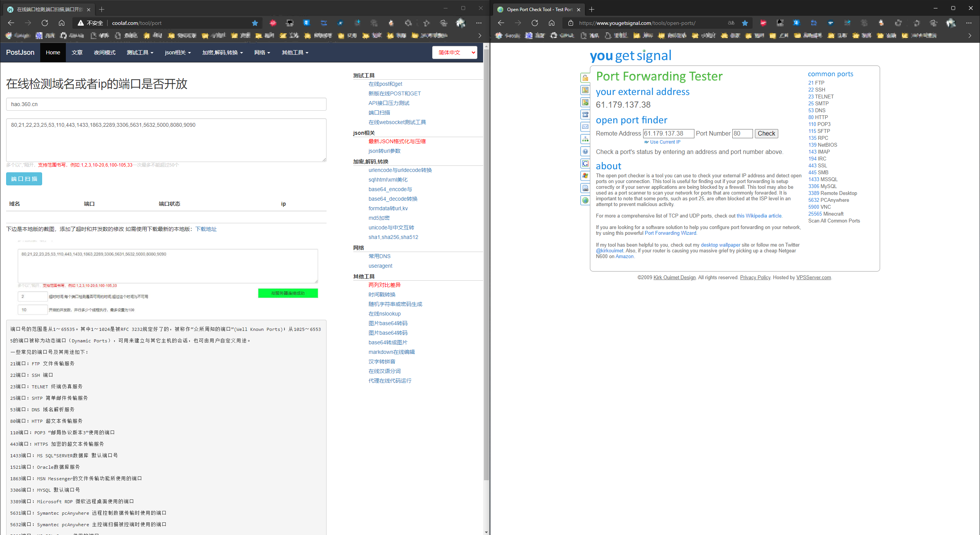Go back in the yougetsignal browser window
The width and height of the screenshot is (980, 535).
(501, 23)
